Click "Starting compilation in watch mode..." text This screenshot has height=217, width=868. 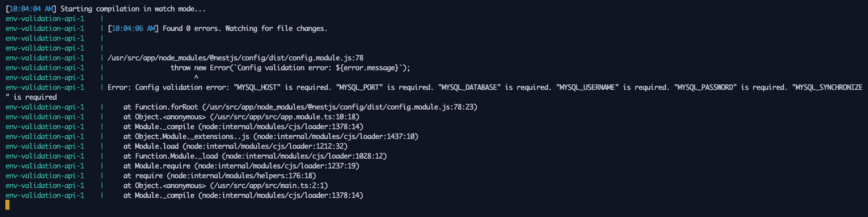(133, 9)
